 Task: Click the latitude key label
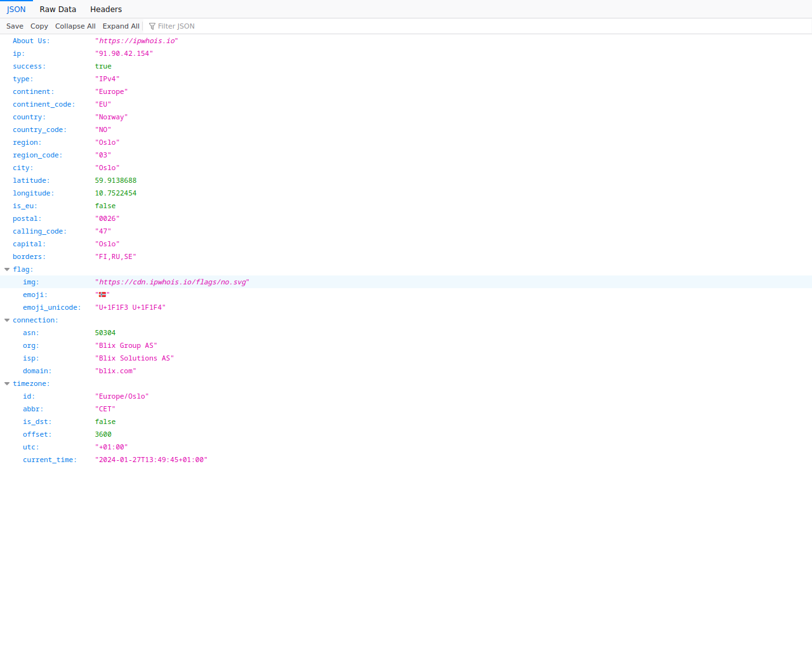pyautogui.click(x=31, y=180)
